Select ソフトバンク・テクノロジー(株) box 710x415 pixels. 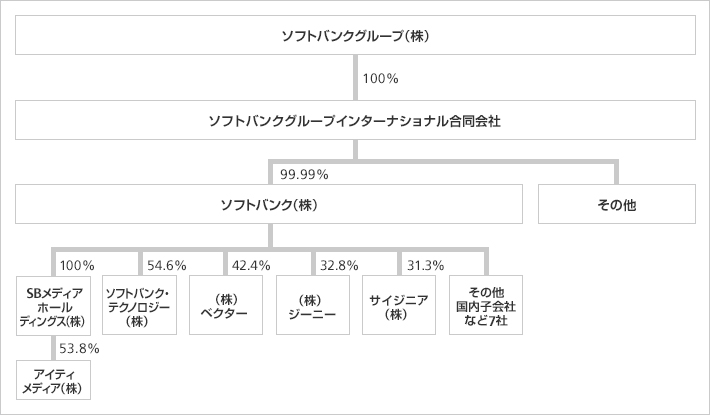(139, 305)
